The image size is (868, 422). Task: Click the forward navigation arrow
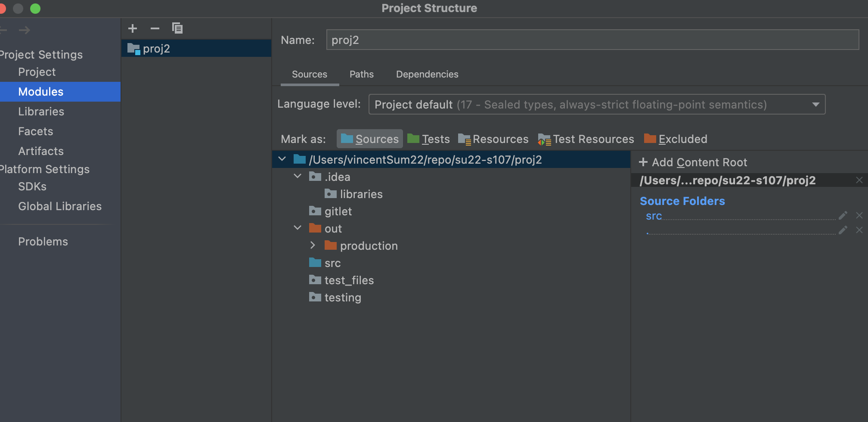point(25,30)
